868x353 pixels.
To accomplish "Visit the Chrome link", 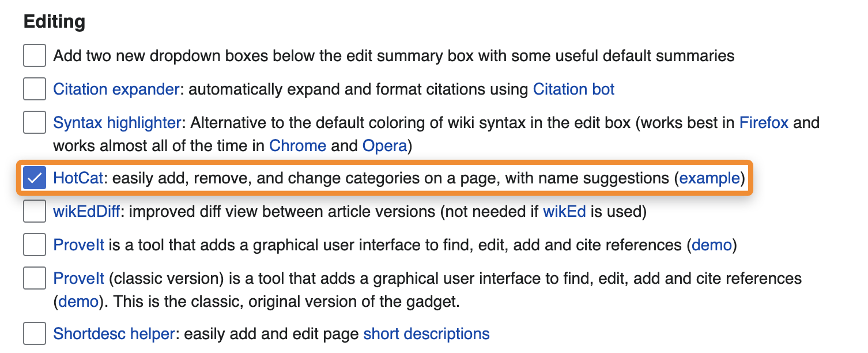I will pyautogui.click(x=297, y=146).
